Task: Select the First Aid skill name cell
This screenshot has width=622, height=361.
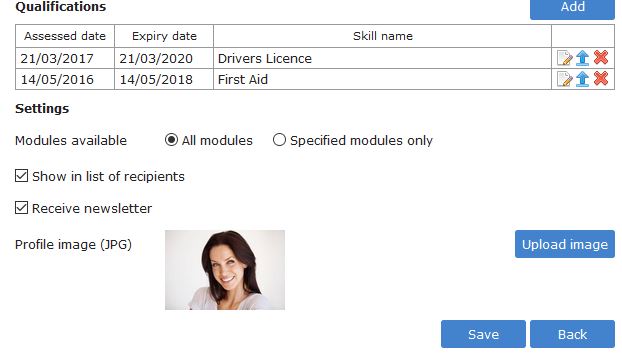Action: point(382,79)
